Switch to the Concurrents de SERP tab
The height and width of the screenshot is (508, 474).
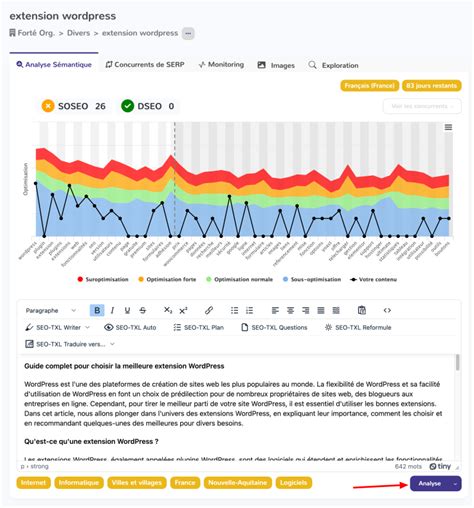click(145, 65)
